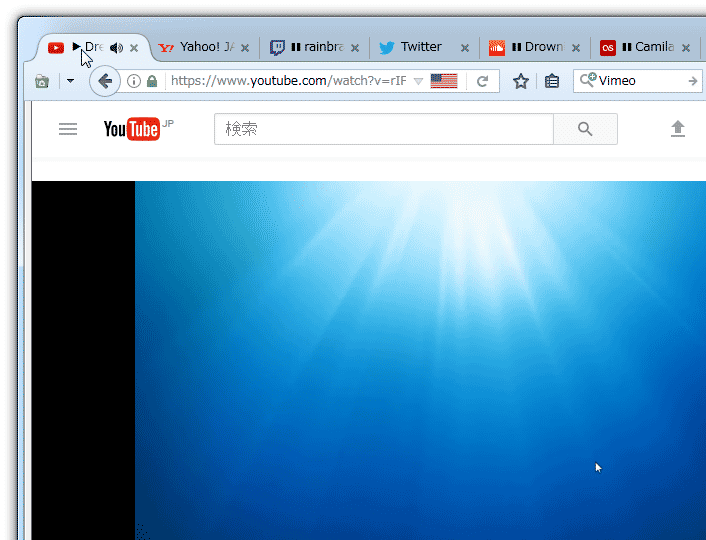
Task: Focus the YouTube 検索 search box
Action: point(384,129)
